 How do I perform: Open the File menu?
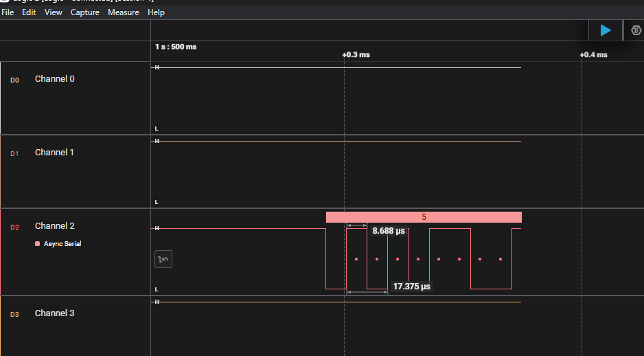(8, 12)
